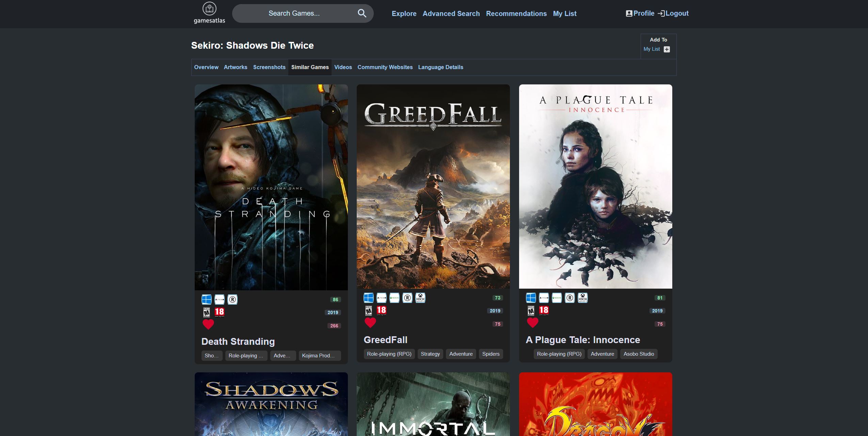Click the Xbox Series X icon on GreedFall
This screenshot has width=868, height=436.
(420, 298)
